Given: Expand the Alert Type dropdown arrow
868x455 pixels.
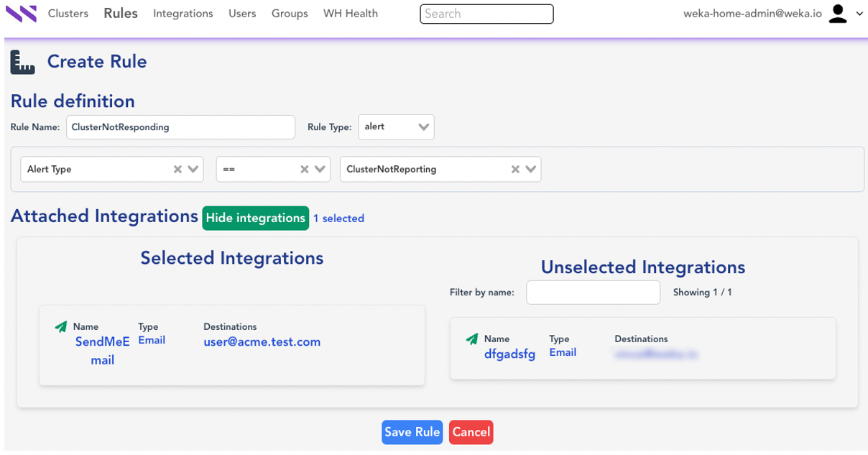Looking at the screenshot, I should [193, 170].
